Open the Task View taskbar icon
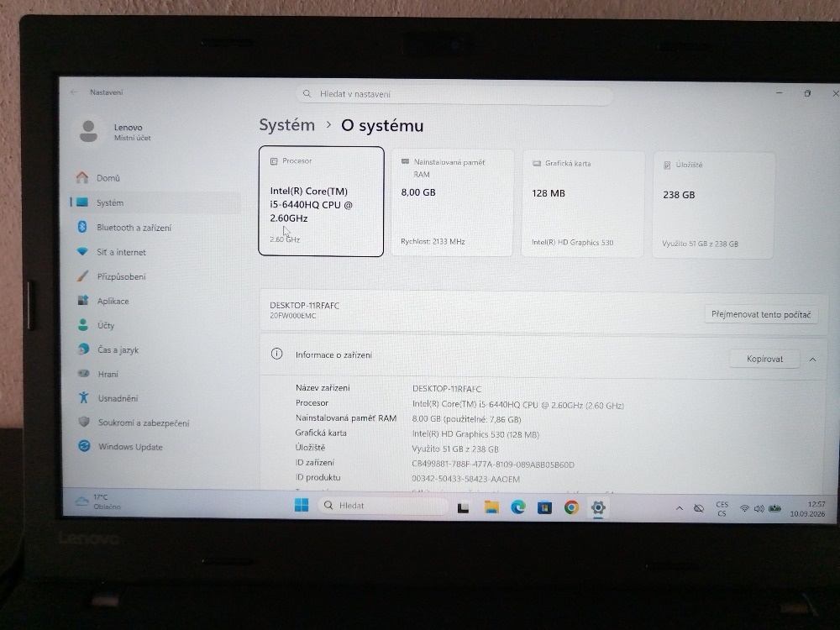This screenshot has width=840, height=630. 464,507
